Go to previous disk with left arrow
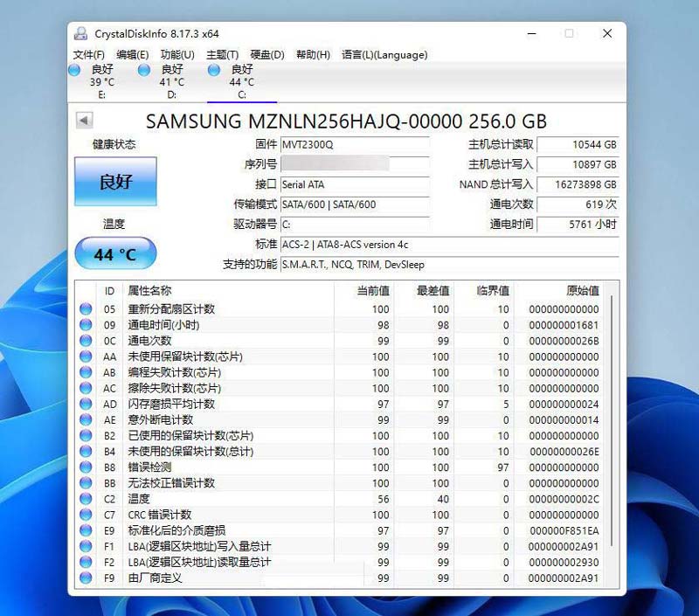Screen dimensions: 699x616 (84, 121)
